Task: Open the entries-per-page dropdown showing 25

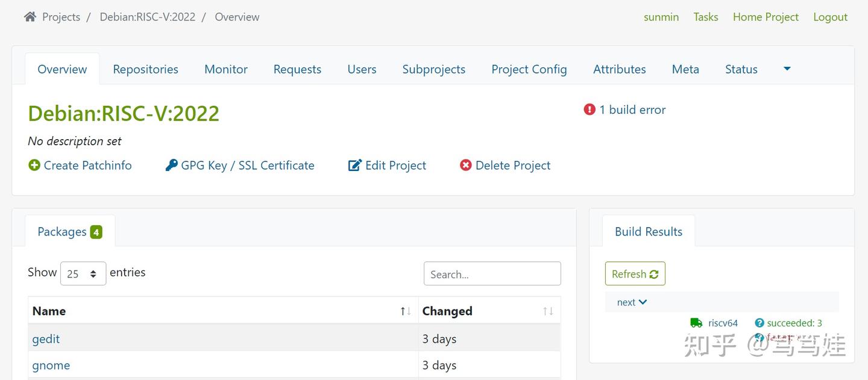Action: point(83,273)
